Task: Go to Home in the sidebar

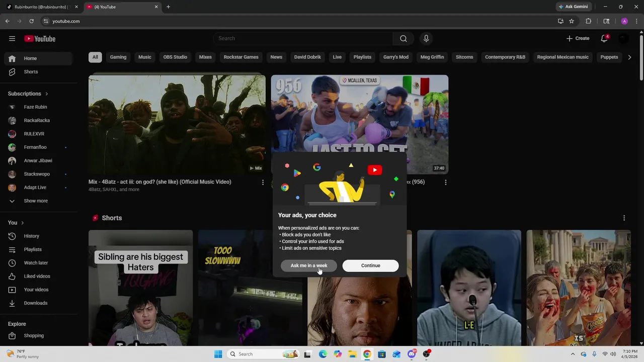Action: coord(39,58)
